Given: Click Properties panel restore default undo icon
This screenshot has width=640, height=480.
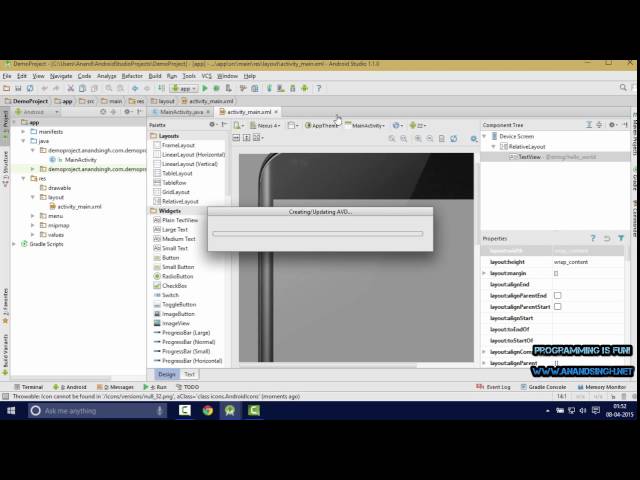Looking at the screenshot, I should [x=607, y=238].
